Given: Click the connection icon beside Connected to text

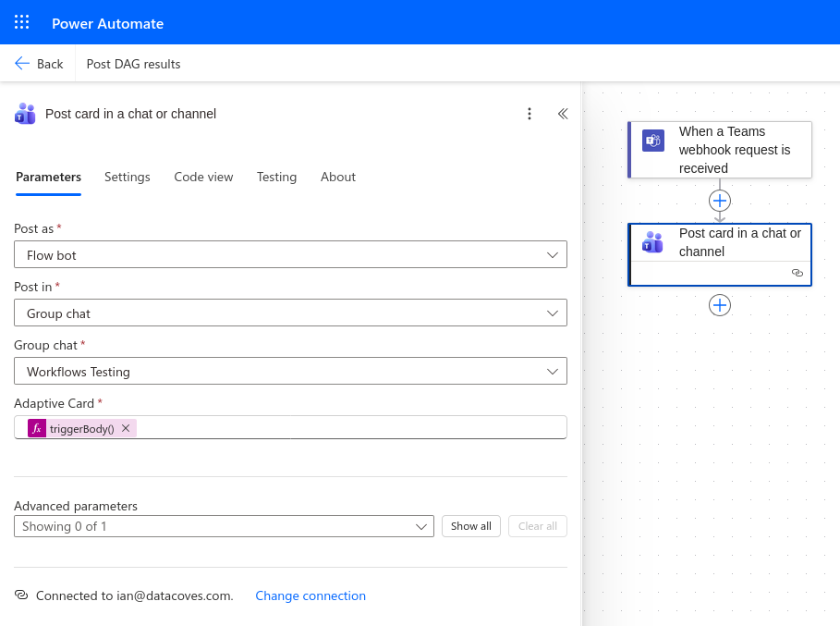Looking at the screenshot, I should point(21,595).
